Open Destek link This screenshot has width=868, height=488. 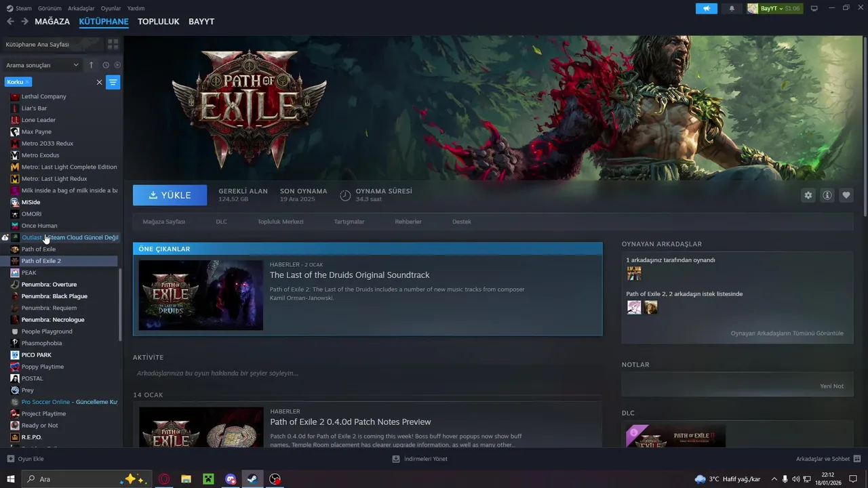461,222
